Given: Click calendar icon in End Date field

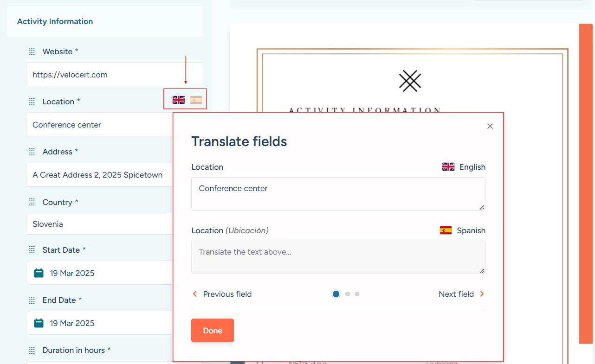Looking at the screenshot, I should (39, 323).
